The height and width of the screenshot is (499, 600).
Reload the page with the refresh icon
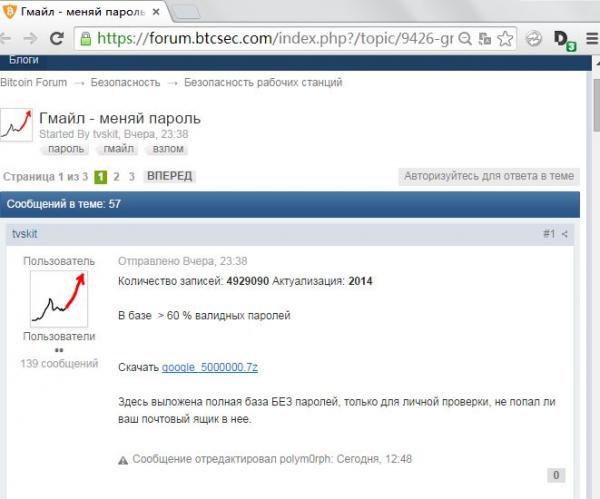coord(57,38)
